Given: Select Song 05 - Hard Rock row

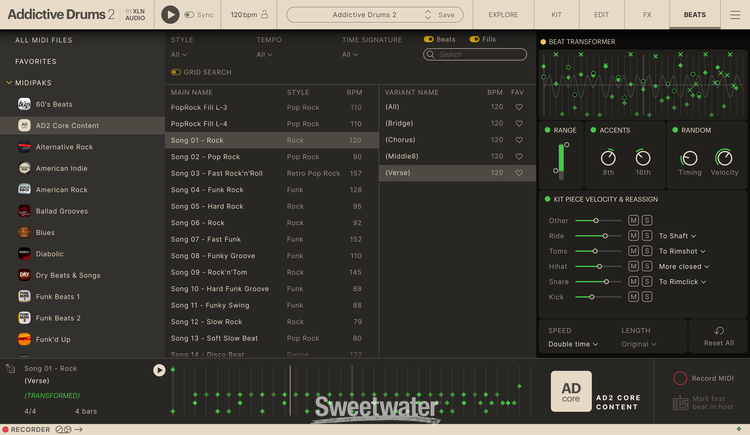Looking at the screenshot, I should 272,206.
